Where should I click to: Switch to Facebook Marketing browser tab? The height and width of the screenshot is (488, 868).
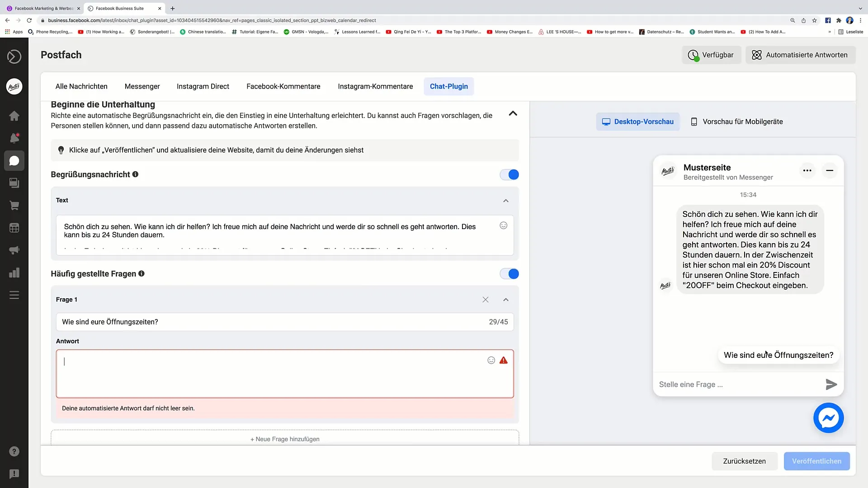(x=43, y=8)
